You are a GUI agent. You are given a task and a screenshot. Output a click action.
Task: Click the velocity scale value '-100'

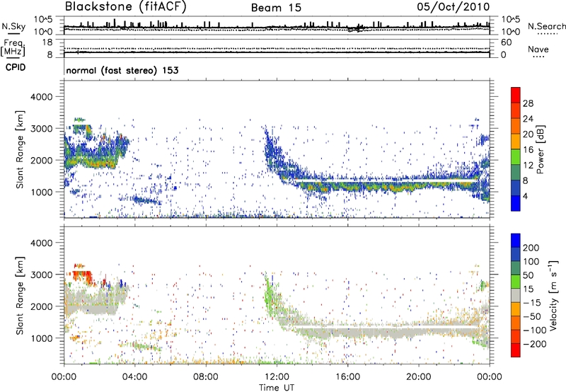(534, 330)
